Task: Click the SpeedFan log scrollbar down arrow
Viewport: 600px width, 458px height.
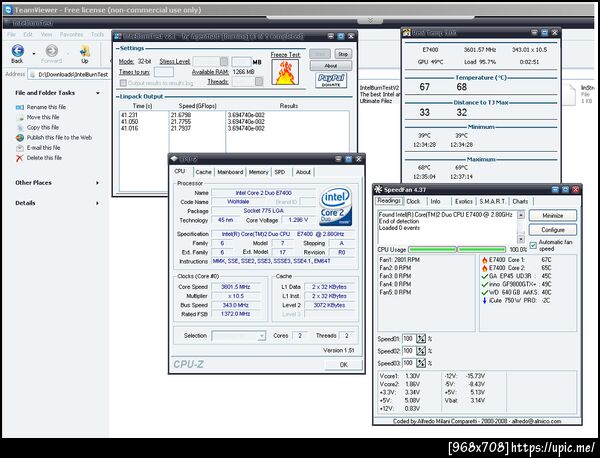Action: coord(520,239)
